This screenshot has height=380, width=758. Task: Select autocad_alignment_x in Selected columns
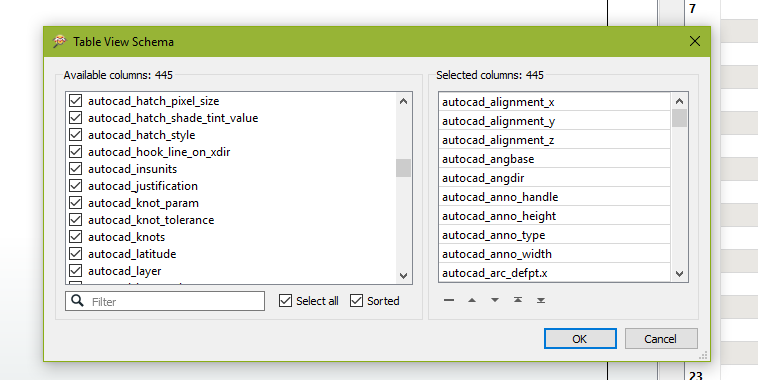pos(554,102)
